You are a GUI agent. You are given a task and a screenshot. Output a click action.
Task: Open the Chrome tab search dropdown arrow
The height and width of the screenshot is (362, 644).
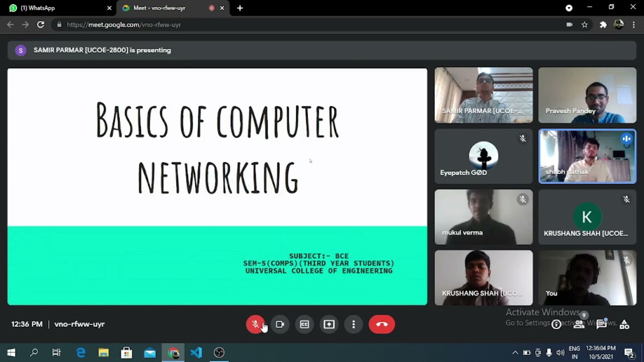[569, 8]
